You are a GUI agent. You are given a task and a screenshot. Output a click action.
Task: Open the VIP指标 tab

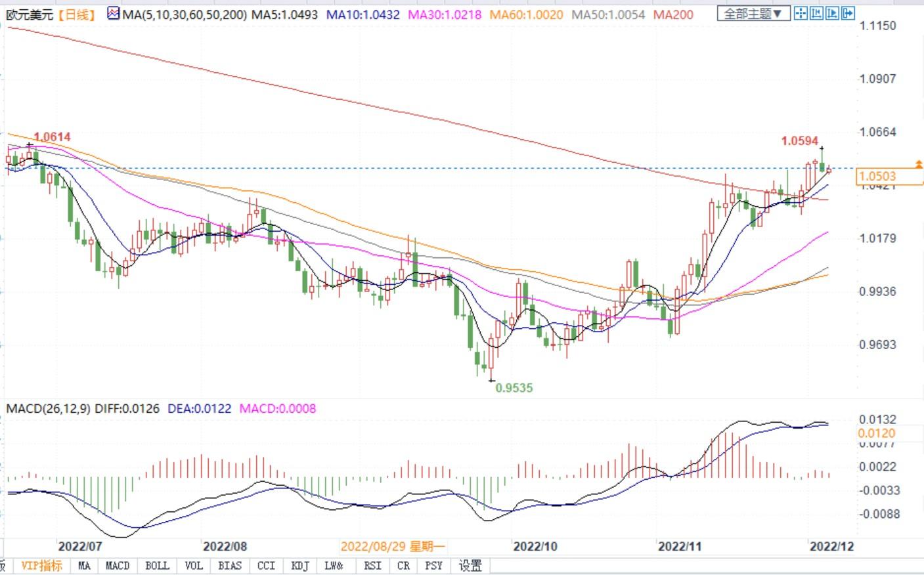point(41,565)
